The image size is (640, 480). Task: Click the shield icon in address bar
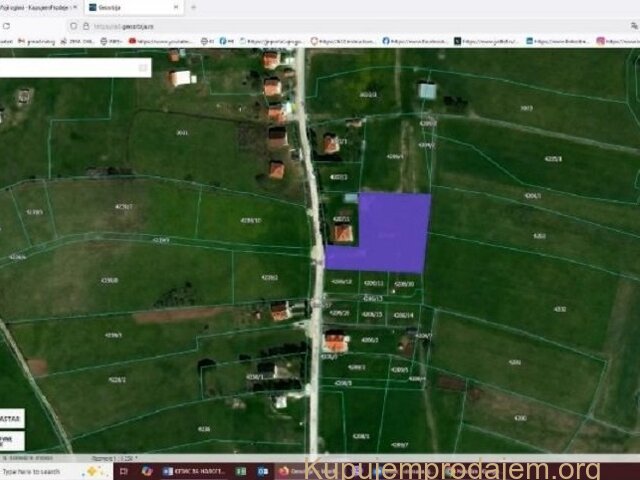pos(74,24)
